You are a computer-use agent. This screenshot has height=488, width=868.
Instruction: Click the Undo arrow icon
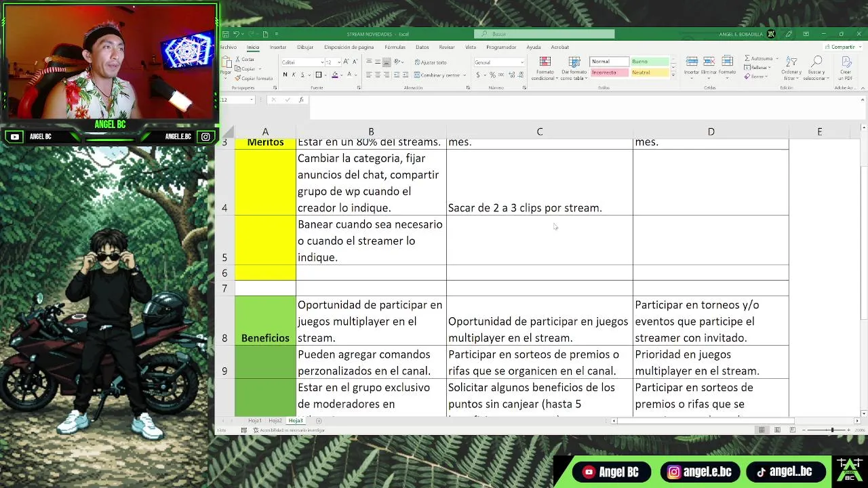pyautogui.click(x=235, y=34)
